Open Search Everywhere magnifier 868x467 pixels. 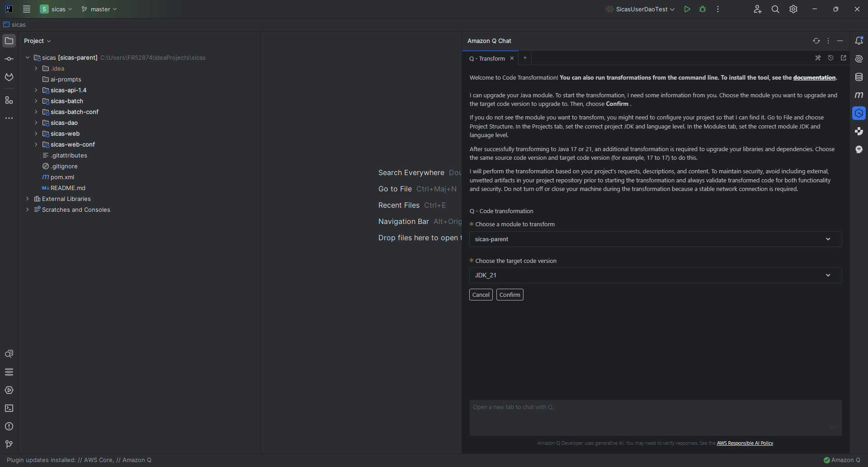click(x=775, y=9)
